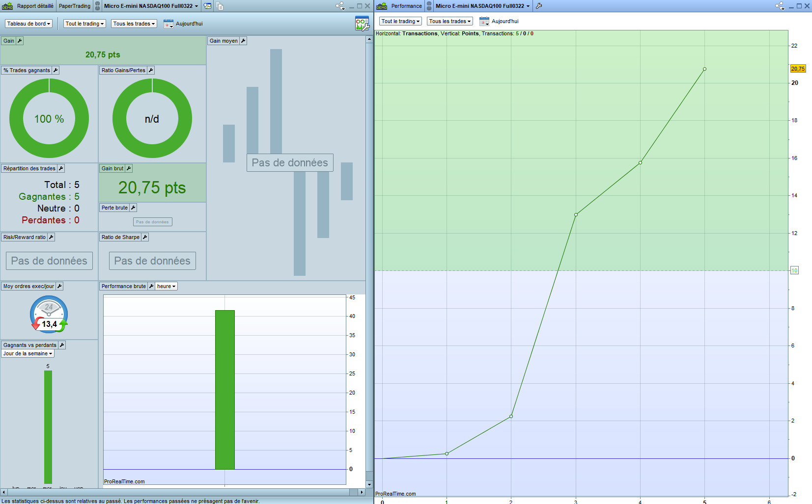The width and height of the screenshot is (812, 504).
Task: Click scroll down arrow of dashboard scrollbar
Action: click(369, 485)
